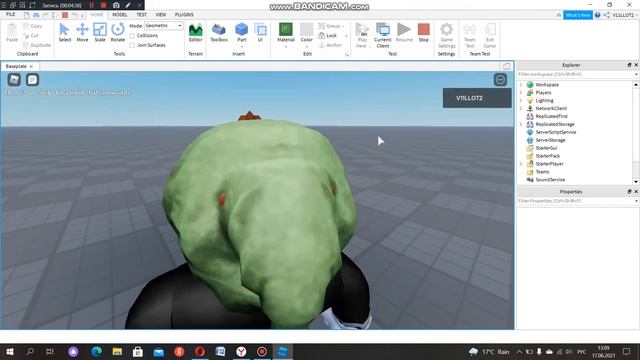
Task: Switch to the VIEW ribbon tab
Action: [x=161, y=15]
